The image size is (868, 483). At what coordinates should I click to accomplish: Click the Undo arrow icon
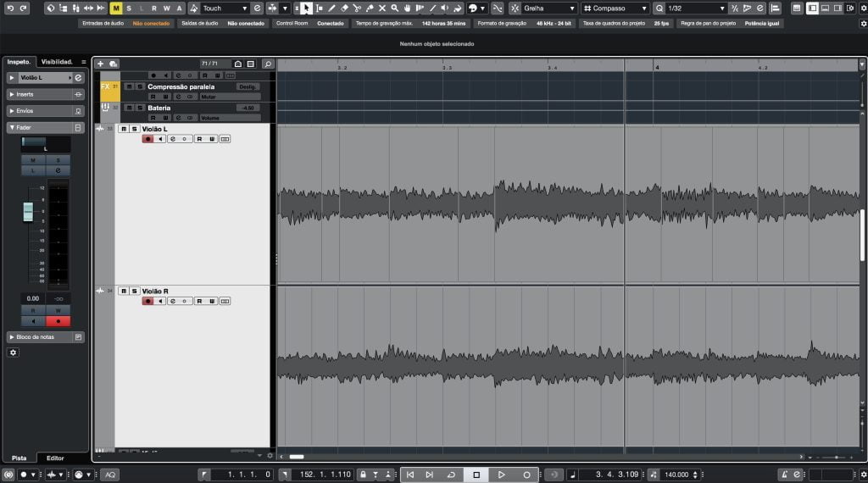10,8
